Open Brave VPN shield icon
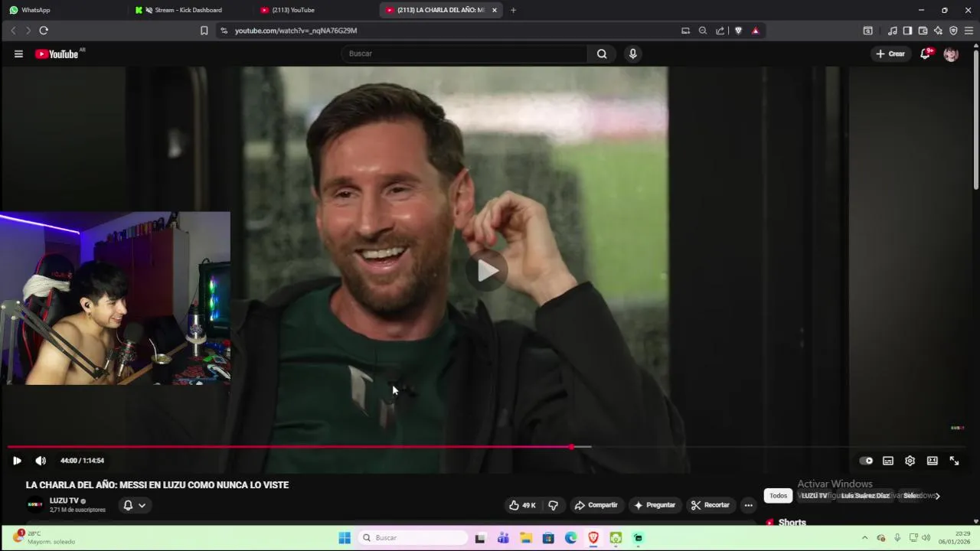Viewport: 980px width, 551px height. click(953, 31)
